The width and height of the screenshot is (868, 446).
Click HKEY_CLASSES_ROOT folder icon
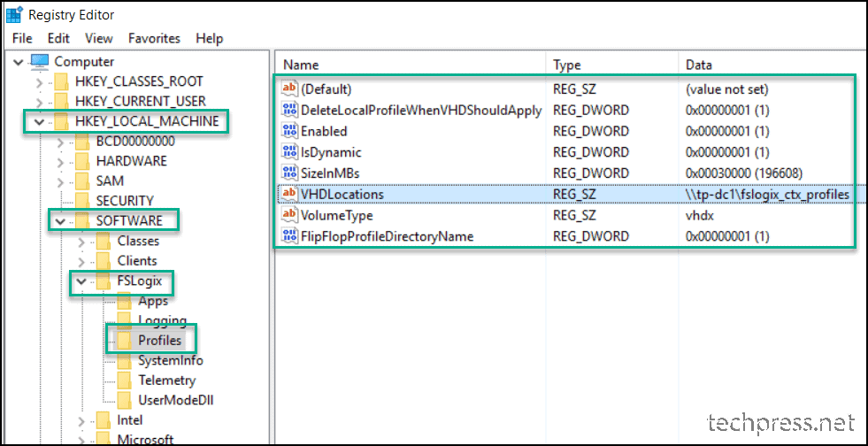click(61, 82)
